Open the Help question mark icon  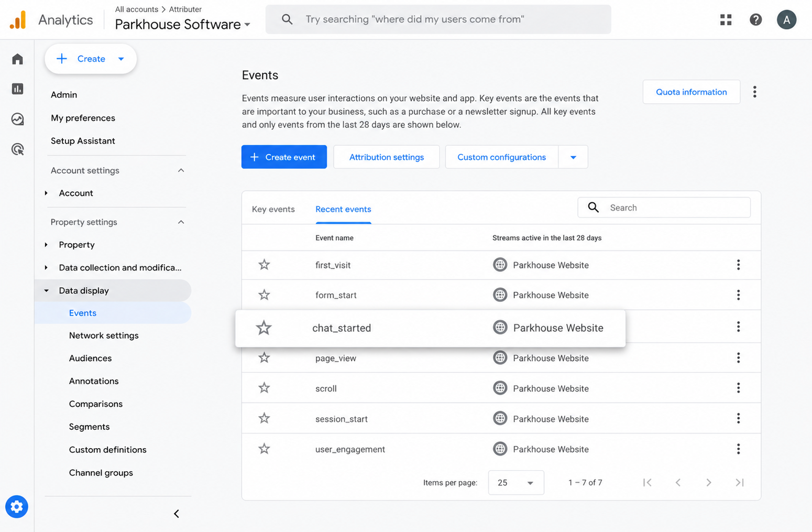[755, 20]
